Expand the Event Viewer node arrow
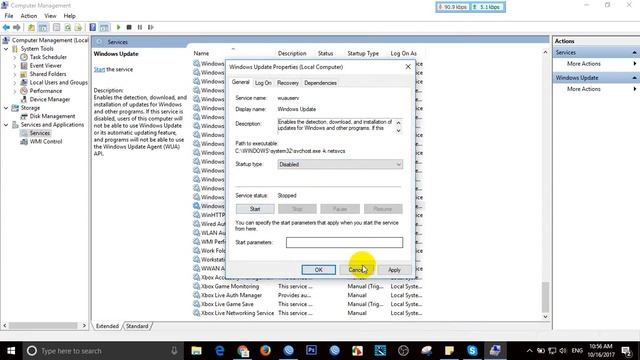This screenshot has height=360, width=640. (15, 66)
